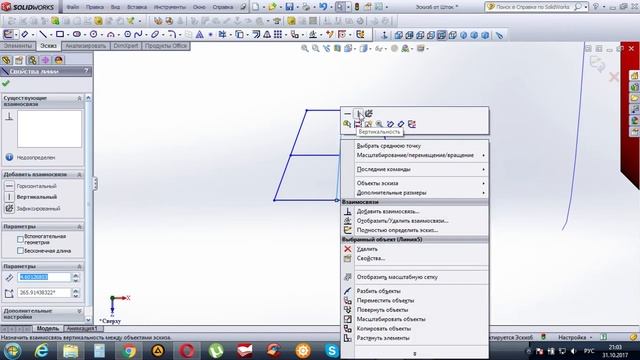Open the Line tool dropdown arrow
640x360 pixels.
50,35
